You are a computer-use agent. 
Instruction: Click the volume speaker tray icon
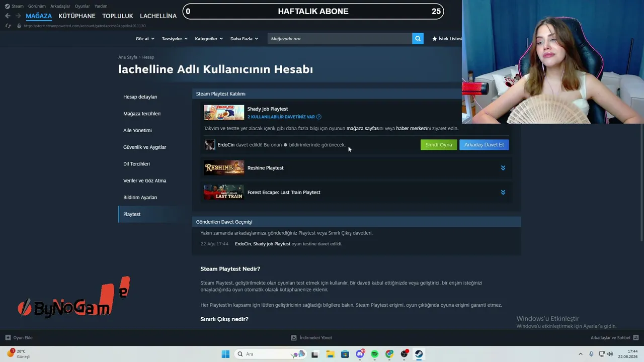click(x=610, y=354)
